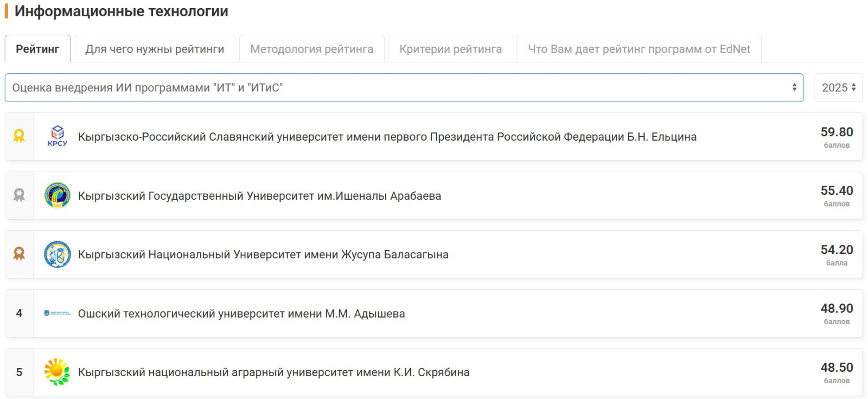This screenshot has width=868, height=399.
Task: Open the Для чего нужны рейтинги tab
Action: coord(155,49)
